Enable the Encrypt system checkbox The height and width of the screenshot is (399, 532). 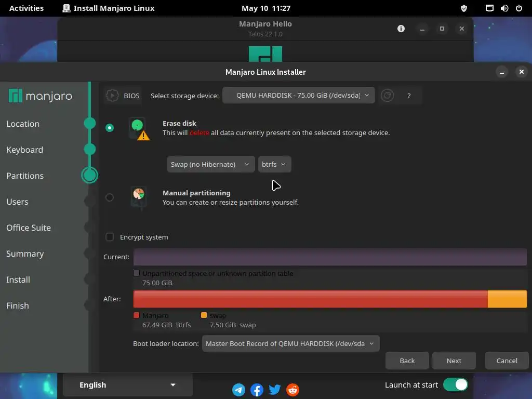(x=110, y=237)
